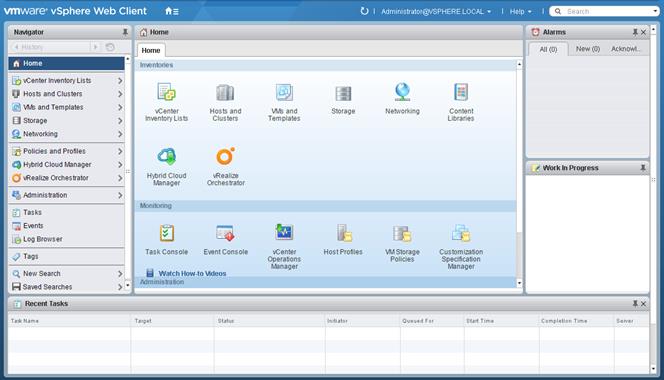Image resolution: width=664 pixels, height=380 pixels.
Task: Expand vRealize Orchestrator chevron in Navigator
Action: click(120, 178)
